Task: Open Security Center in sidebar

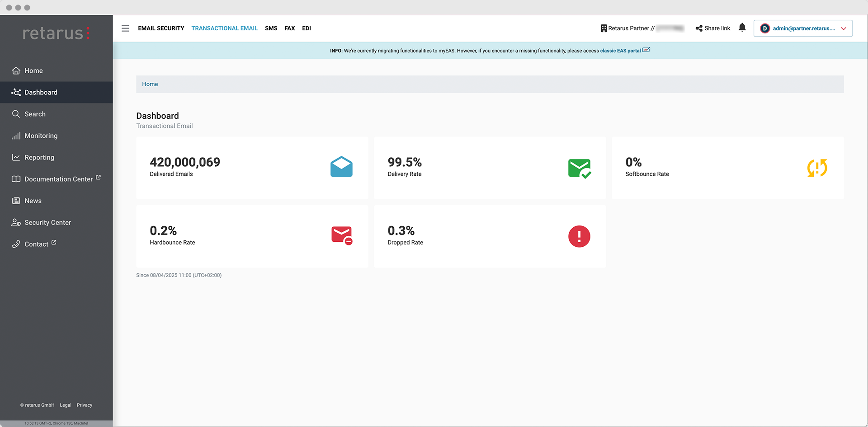Action: coord(56,222)
